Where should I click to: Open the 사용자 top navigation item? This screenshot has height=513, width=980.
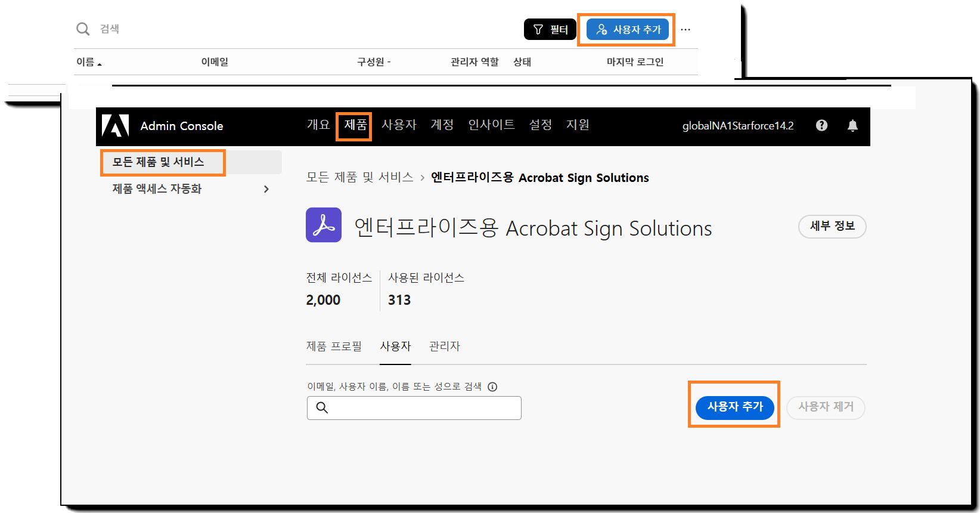pyautogui.click(x=399, y=125)
